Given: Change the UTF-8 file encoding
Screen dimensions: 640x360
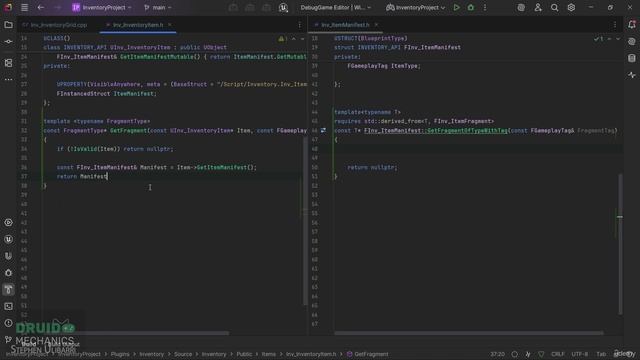Looking at the screenshot, I should point(580,354).
